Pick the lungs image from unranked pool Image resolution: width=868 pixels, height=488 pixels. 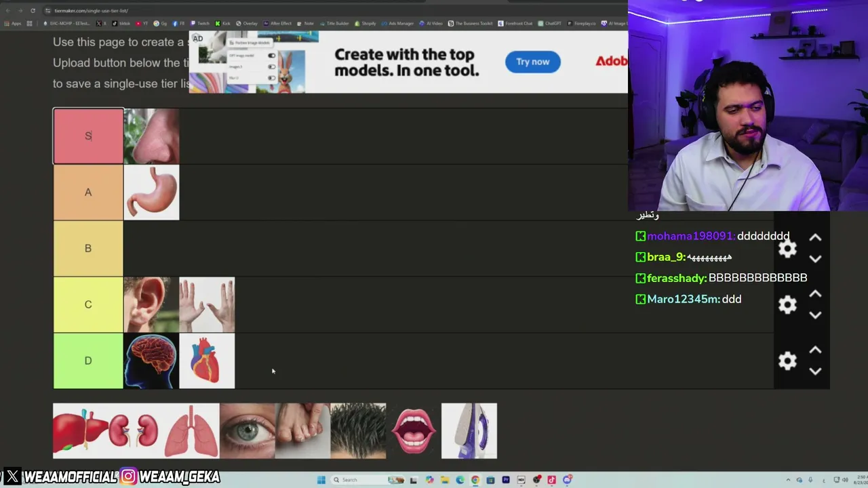[x=192, y=431]
